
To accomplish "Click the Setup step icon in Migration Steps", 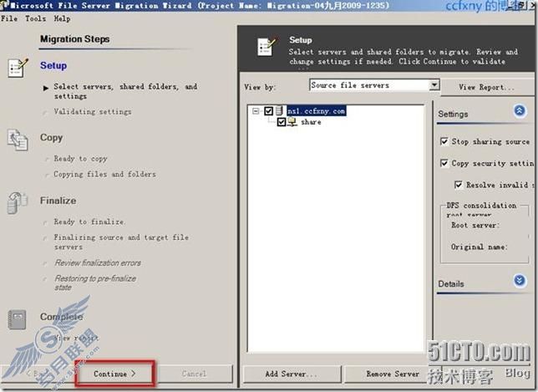I will [18, 68].
